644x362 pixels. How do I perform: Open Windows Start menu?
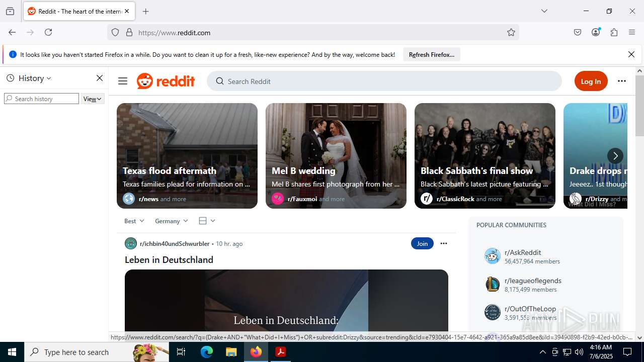pyautogui.click(x=12, y=352)
